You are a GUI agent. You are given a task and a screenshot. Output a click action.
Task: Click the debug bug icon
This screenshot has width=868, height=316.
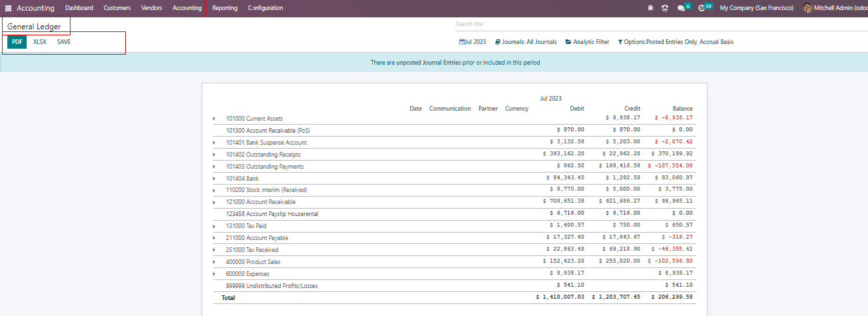coord(650,8)
